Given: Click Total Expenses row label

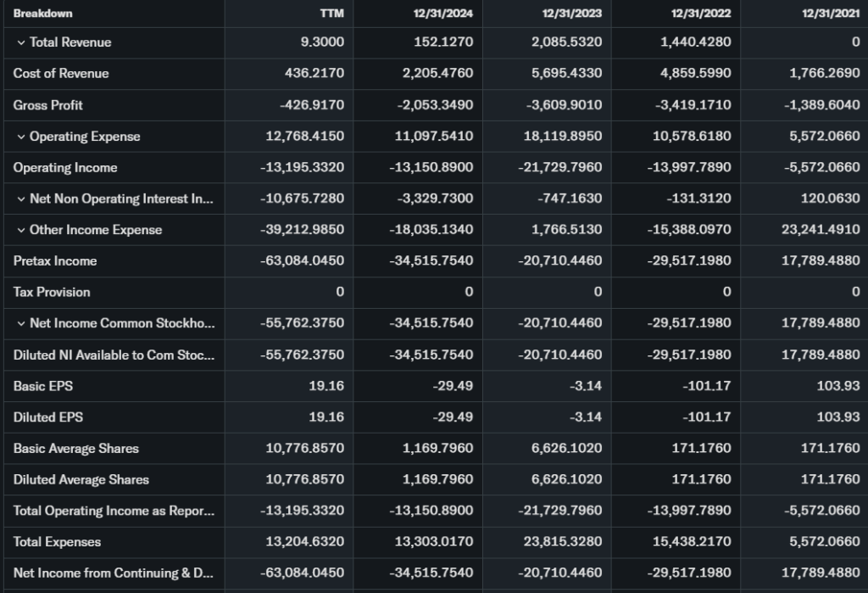Looking at the screenshot, I should [57, 542].
